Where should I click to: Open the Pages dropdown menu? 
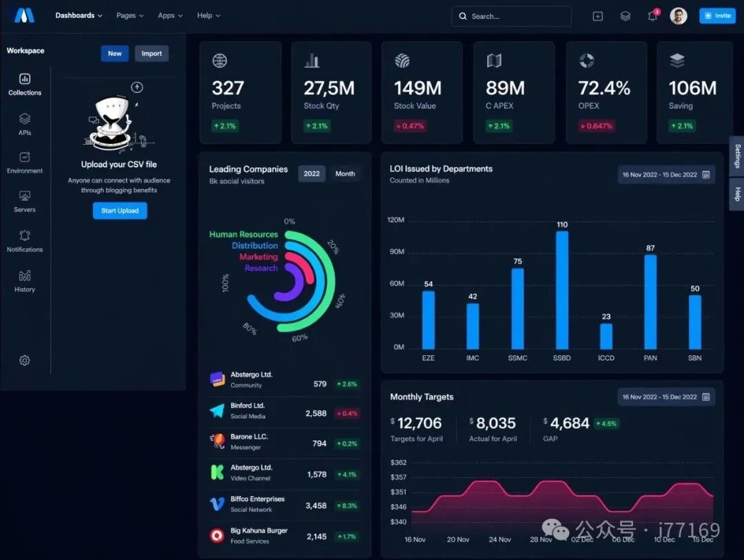tap(130, 15)
